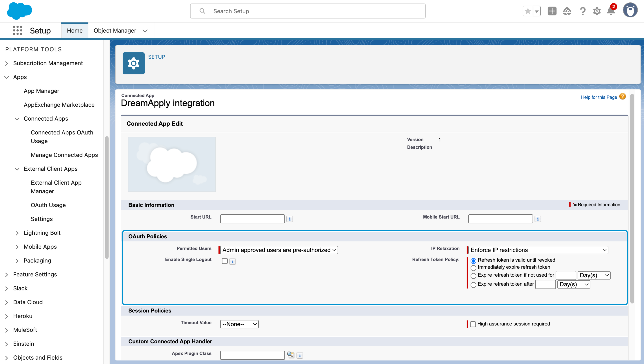Screen dimensions: 644x364
Task: Click the not-used-for duration input box
Action: click(566, 275)
